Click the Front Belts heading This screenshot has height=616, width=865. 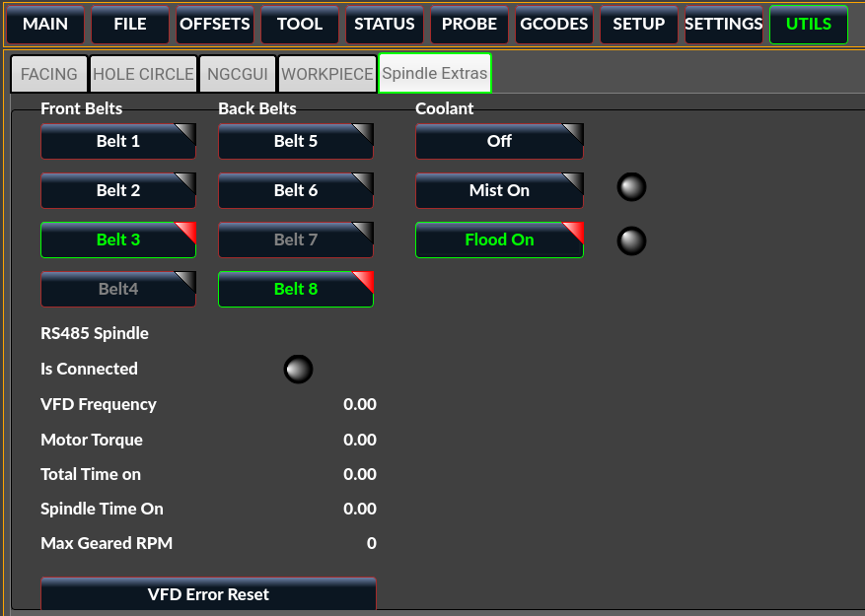[82, 108]
